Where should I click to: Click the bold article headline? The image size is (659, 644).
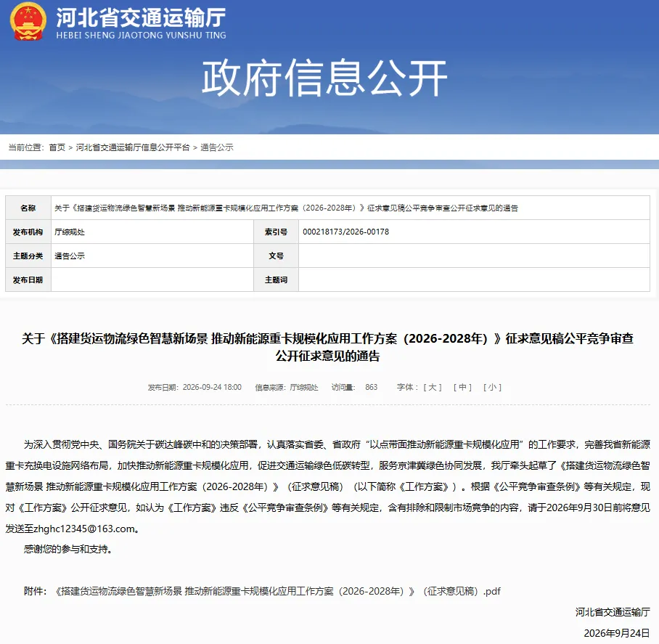tap(328, 347)
